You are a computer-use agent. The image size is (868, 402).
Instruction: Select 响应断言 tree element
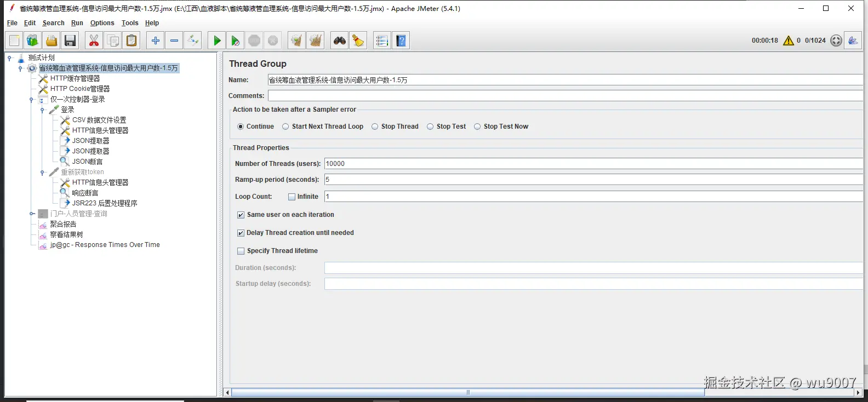pyautogui.click(x=85, y=193)
